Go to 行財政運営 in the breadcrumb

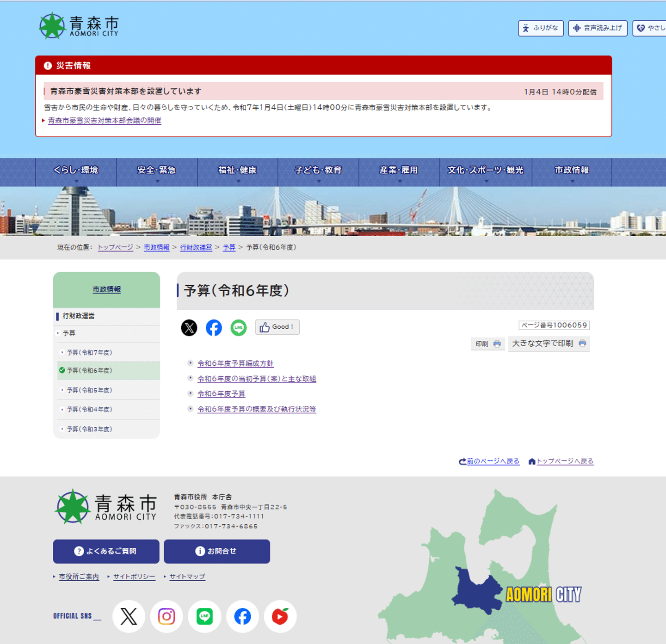pos(196,248)
